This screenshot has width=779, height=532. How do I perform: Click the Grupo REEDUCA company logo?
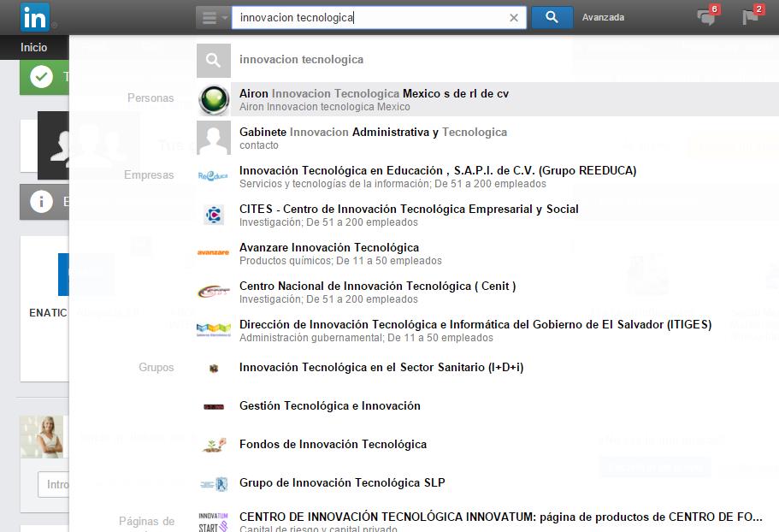[x=213, y=176]
